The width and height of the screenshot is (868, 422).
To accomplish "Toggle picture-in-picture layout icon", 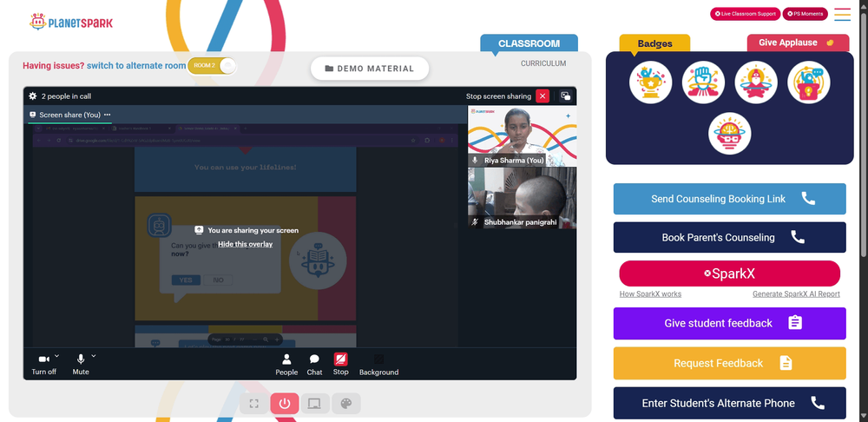I will 565,96.
